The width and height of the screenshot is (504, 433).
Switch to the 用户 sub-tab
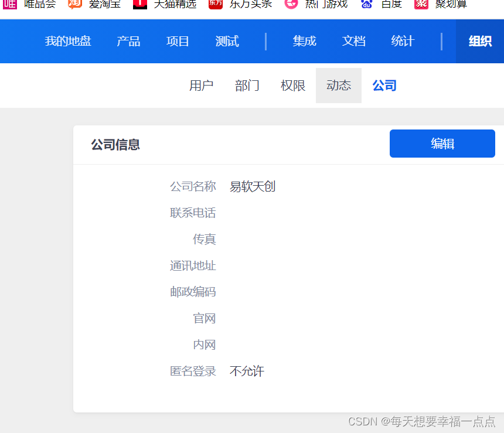click(201, 86)
